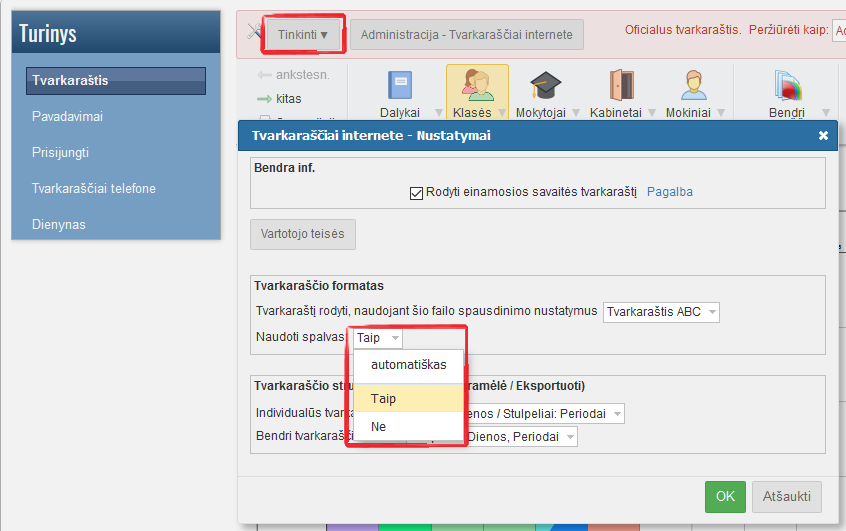Go to 'Tvarkaraščiai telefone' in sidebar
This screenshot has width=846, height=531.
point(93,188)
